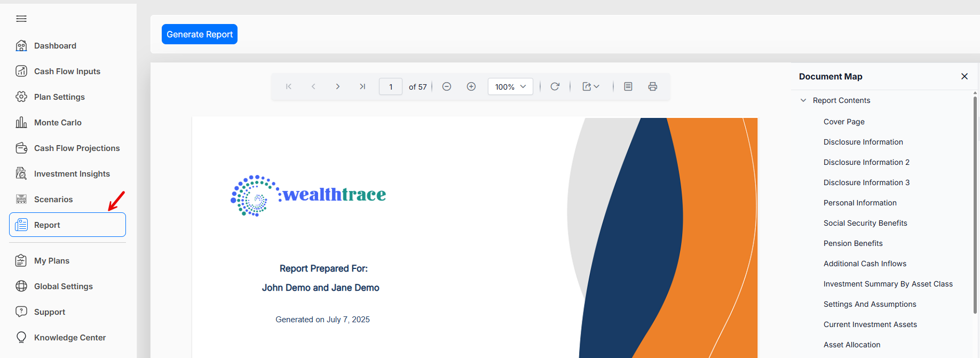980x358 pixels.
Task: Go to Plan Settings
Action: [x=59, y=97]
